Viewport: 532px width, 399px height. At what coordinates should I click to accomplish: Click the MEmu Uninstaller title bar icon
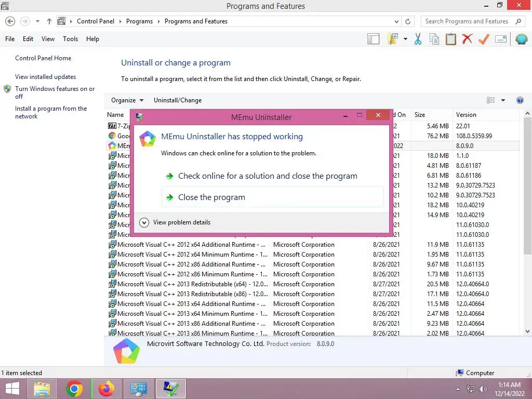[139, 117]
